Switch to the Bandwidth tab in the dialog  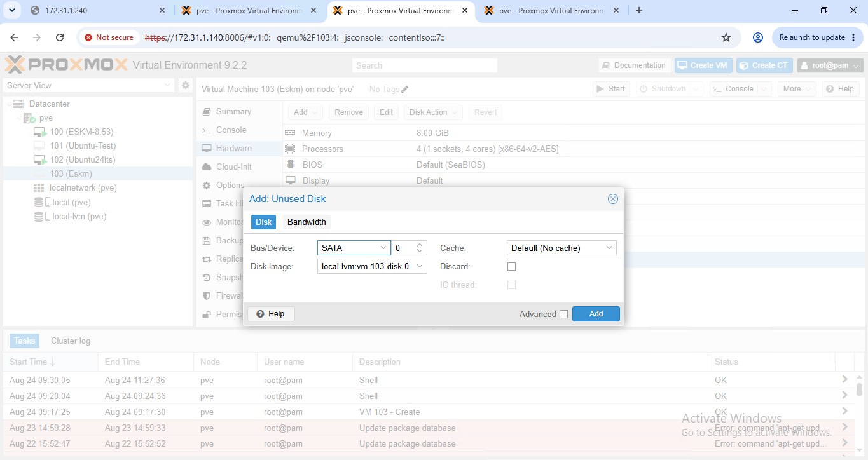click(307, 222)
